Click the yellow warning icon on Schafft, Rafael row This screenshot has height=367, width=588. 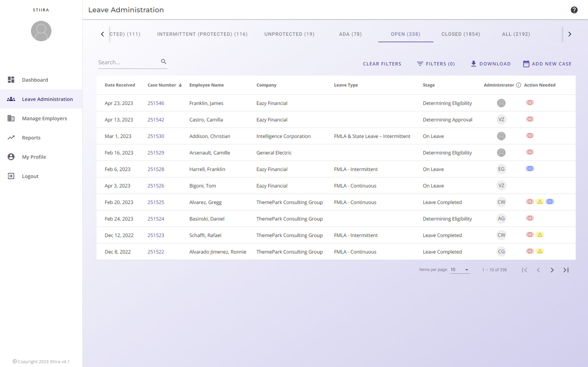click(540, 235)
